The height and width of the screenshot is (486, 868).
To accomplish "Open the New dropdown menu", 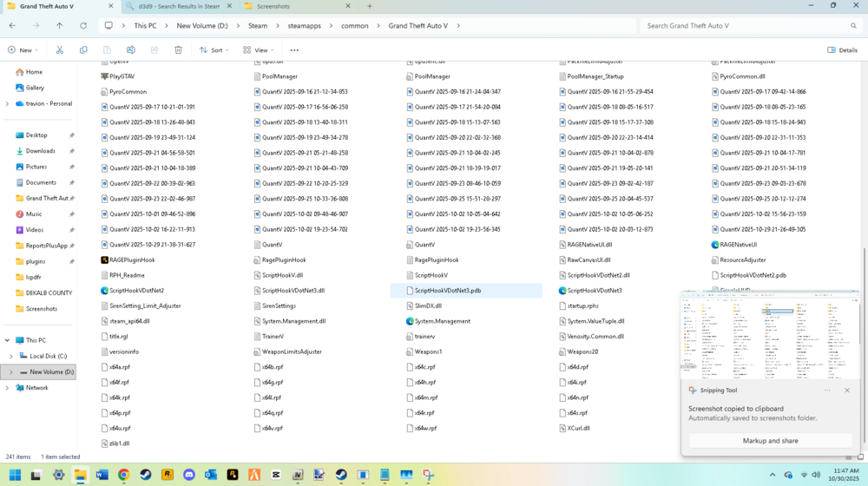I will [x=23, y=49].
